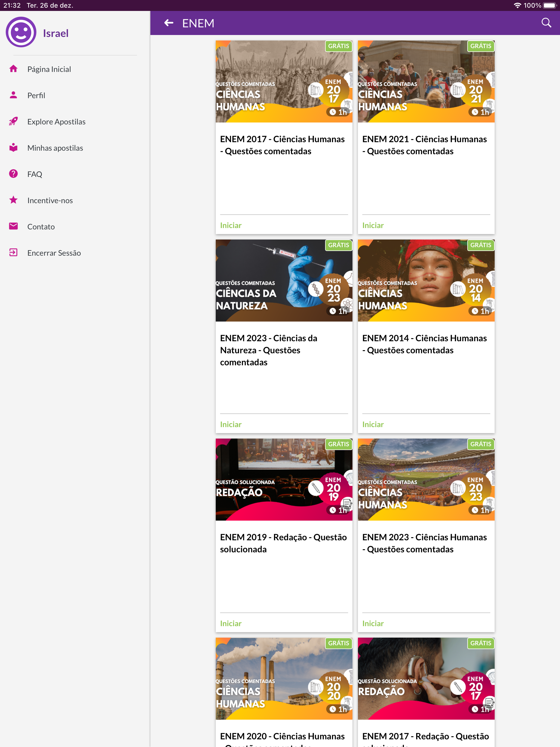Click the person icon for Perfil
This screenshot has height=747, width=560.
click(x=13, y=95)
